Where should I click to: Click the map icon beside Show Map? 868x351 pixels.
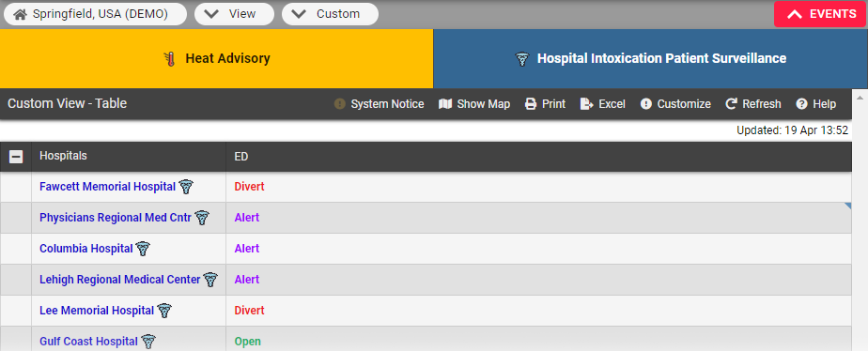point(445,104)
